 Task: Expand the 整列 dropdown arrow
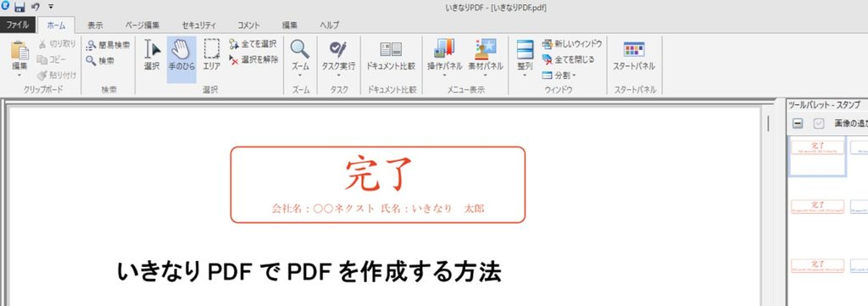[x=525, y=75]
